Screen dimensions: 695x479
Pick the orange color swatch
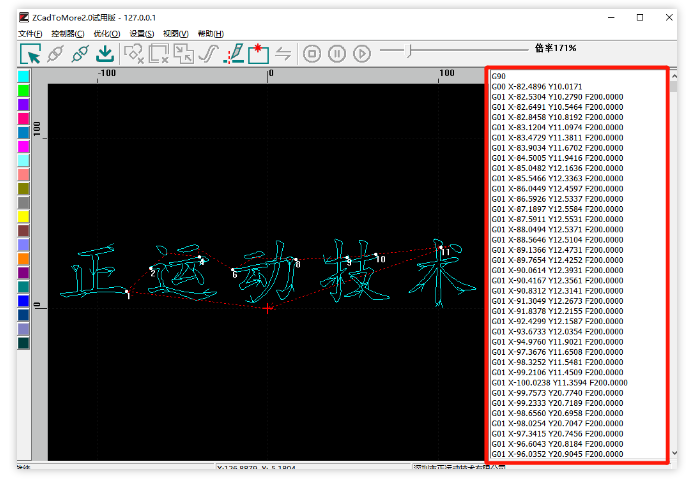click(23, 258)
